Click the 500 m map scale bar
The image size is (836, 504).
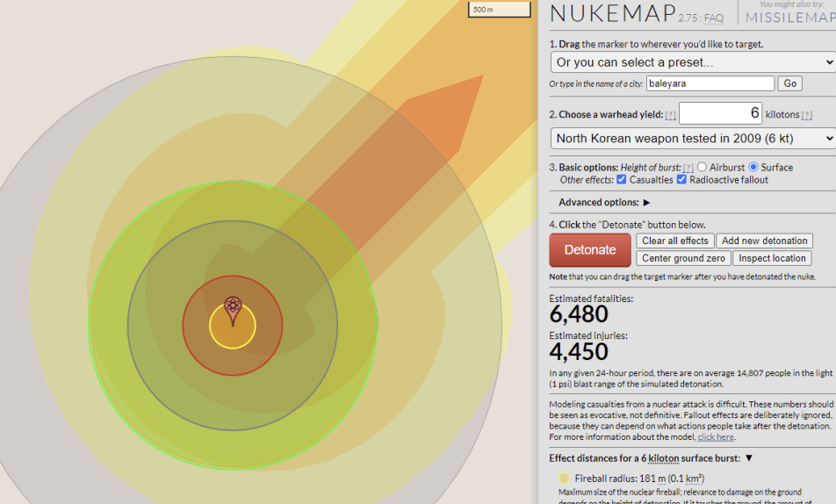coord(500,10)
